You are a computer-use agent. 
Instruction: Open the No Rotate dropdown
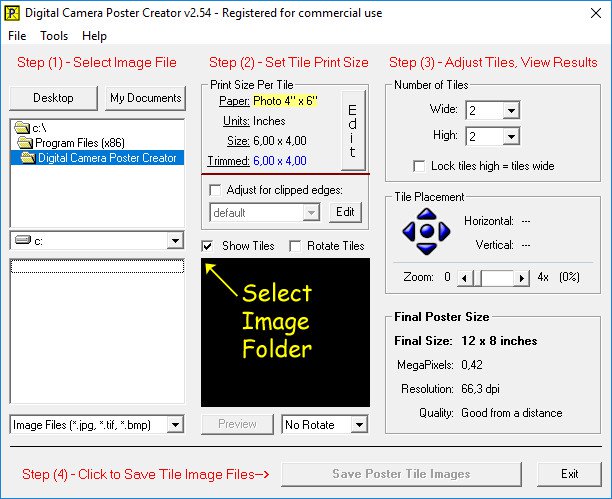(359, 424)
